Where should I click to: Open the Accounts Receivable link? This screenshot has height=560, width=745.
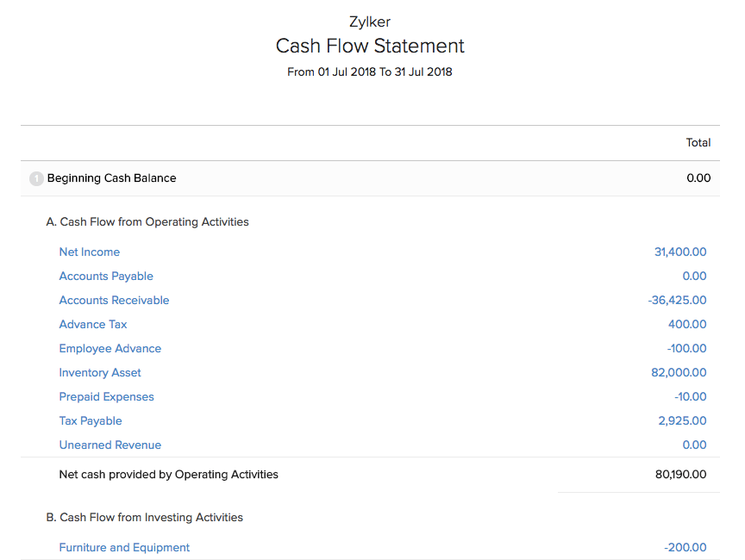(114, 301)
